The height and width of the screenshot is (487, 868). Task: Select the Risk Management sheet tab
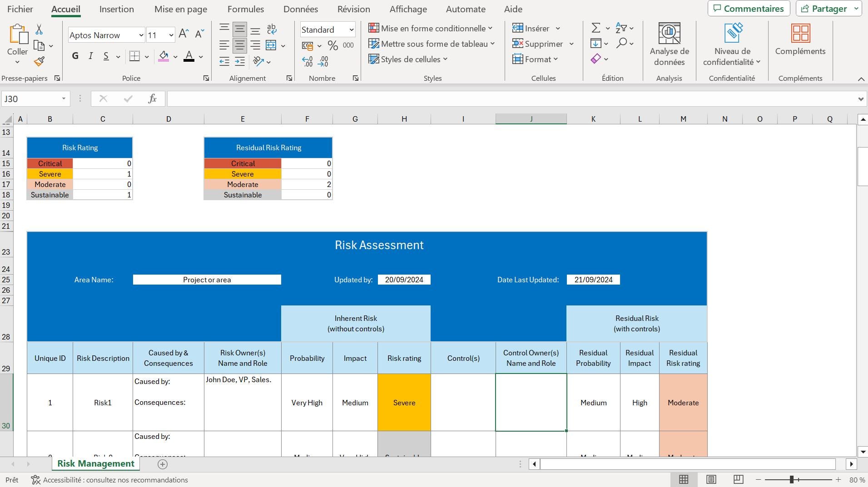[95, 464]
